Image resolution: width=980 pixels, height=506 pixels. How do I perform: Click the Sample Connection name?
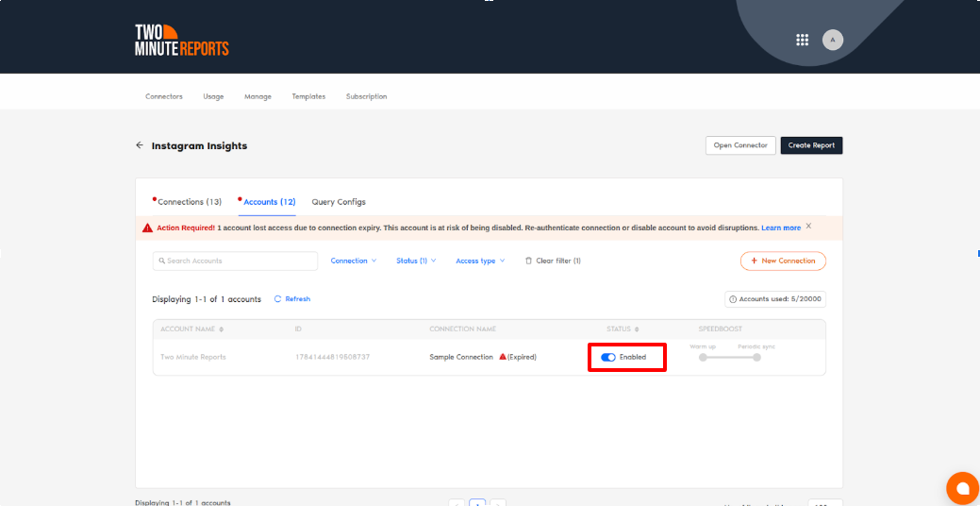461,357
